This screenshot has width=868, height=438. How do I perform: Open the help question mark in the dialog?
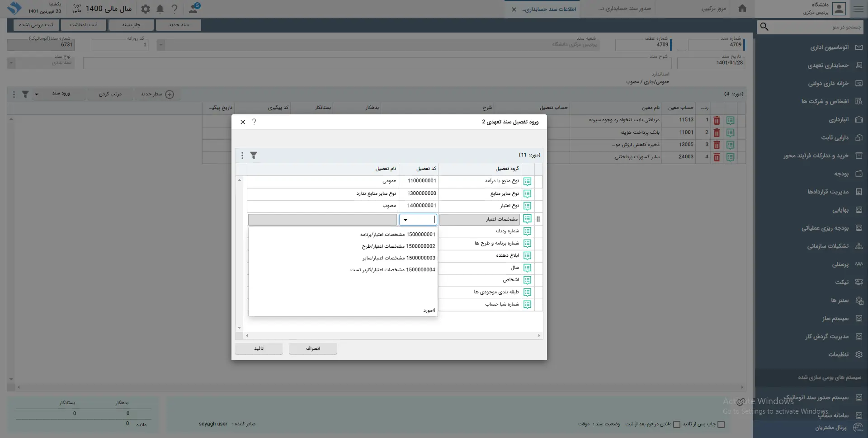254,122
